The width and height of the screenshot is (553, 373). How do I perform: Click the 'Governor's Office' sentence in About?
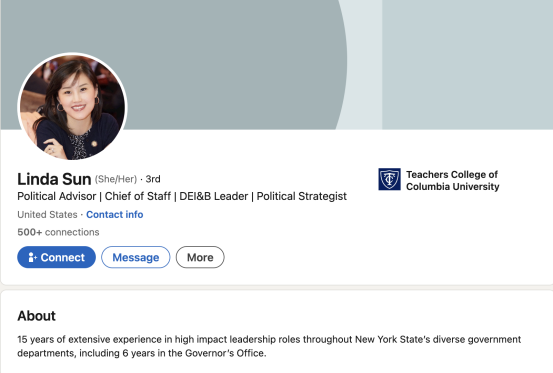click(x=142, y=353)
